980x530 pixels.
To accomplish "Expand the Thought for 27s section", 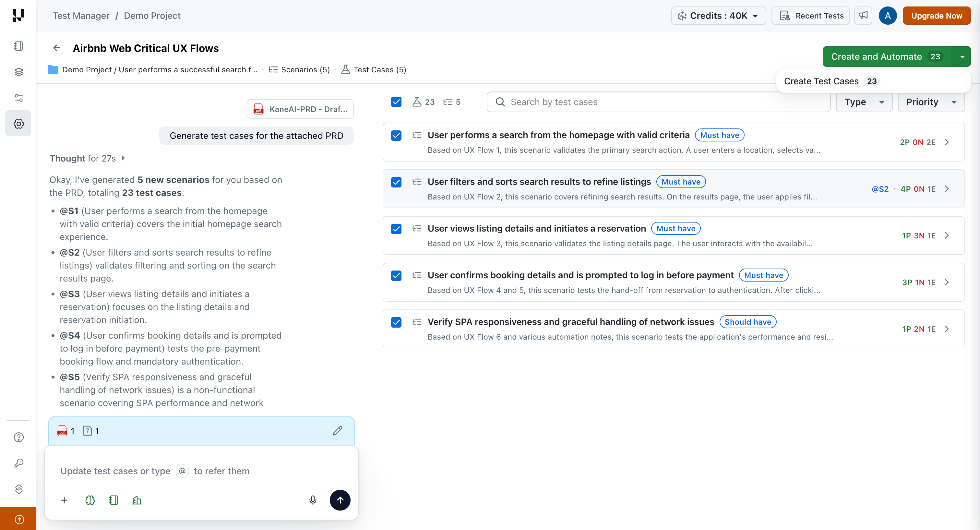I will click(123, 158).
